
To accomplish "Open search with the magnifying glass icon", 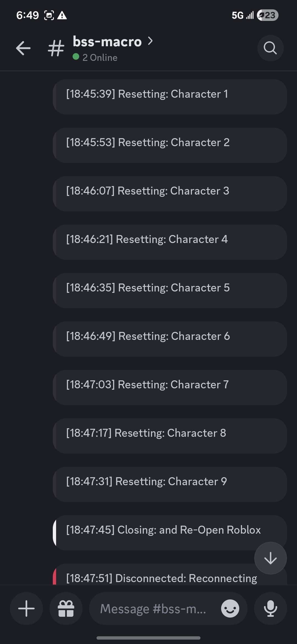I will click(x=270, y=48).
